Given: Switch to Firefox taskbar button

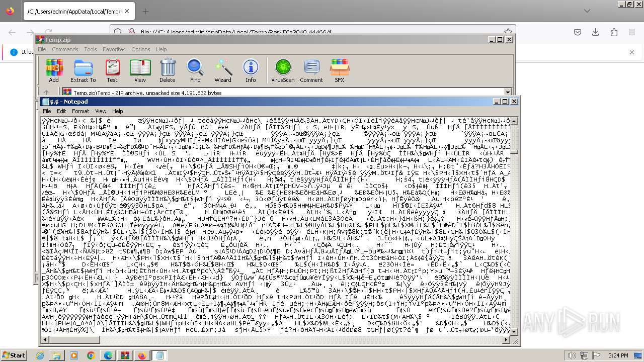Looking at the screenshot, I should click(x=142, y=355).
